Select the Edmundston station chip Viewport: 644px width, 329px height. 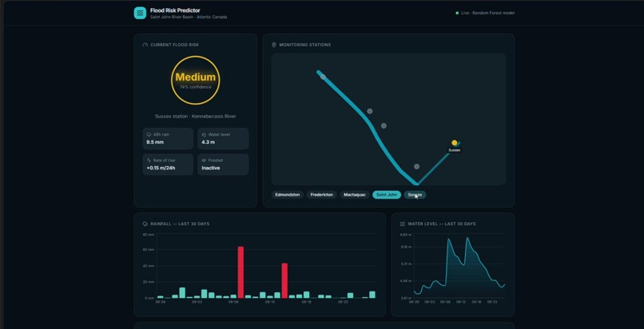click(x=288, y=195)
